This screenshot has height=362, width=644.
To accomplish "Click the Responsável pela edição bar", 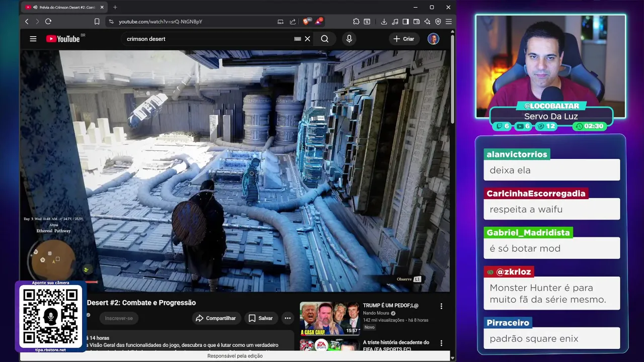I will (x=235, y=356).
